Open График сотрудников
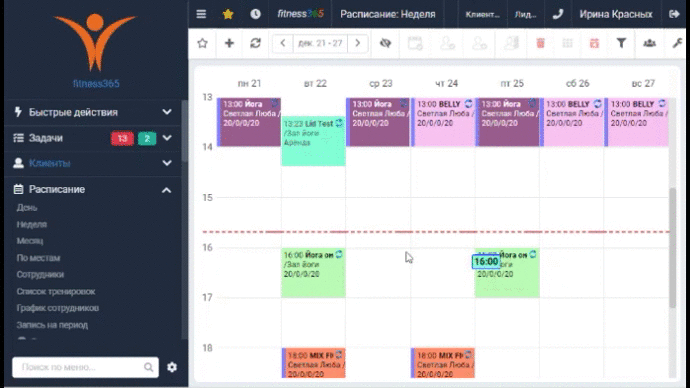This screenshot has width=690, height=388. pyautogui.click(x=58, y=308)
